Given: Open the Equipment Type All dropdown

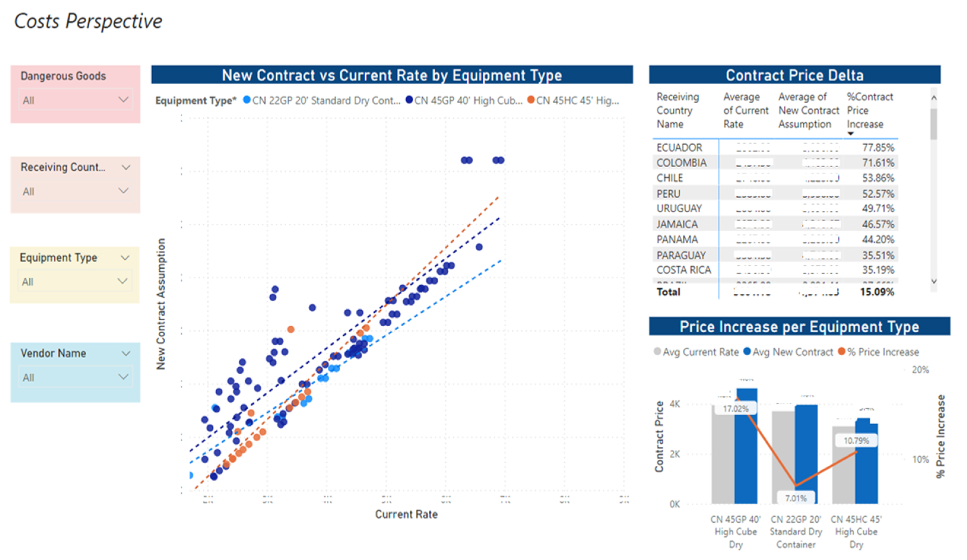Looking at the screenshot, I should (74, 281).
